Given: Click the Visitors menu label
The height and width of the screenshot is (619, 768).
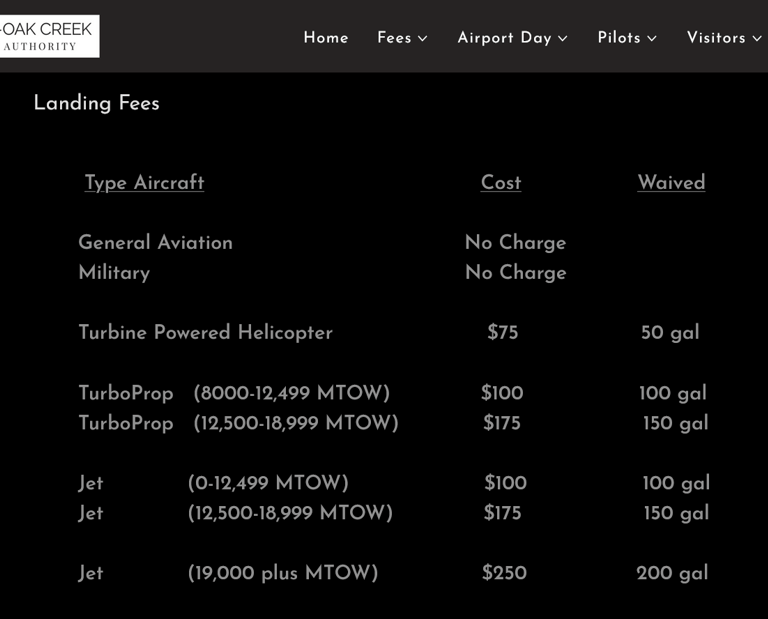Looking at the screenshot, I should tap(716, 38).
